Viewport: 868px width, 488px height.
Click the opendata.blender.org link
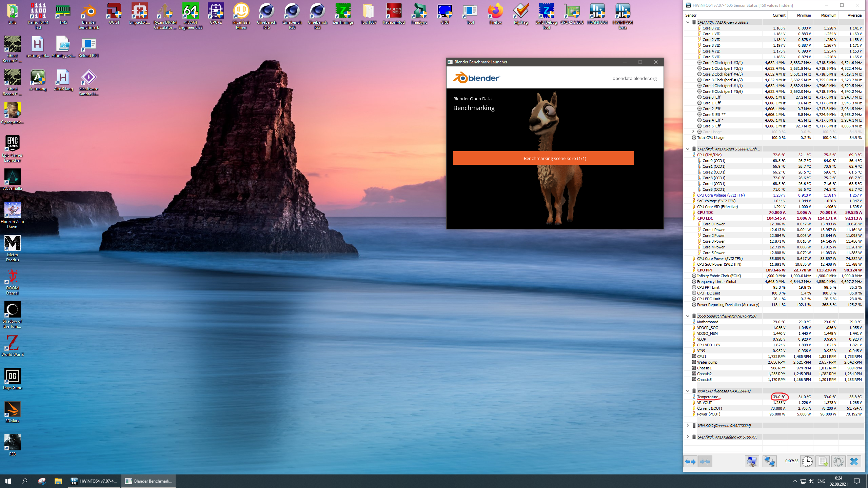[x=634, y=78]
